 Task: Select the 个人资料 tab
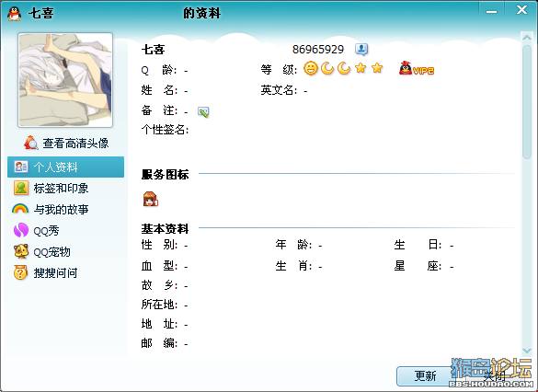coord(65,167)
